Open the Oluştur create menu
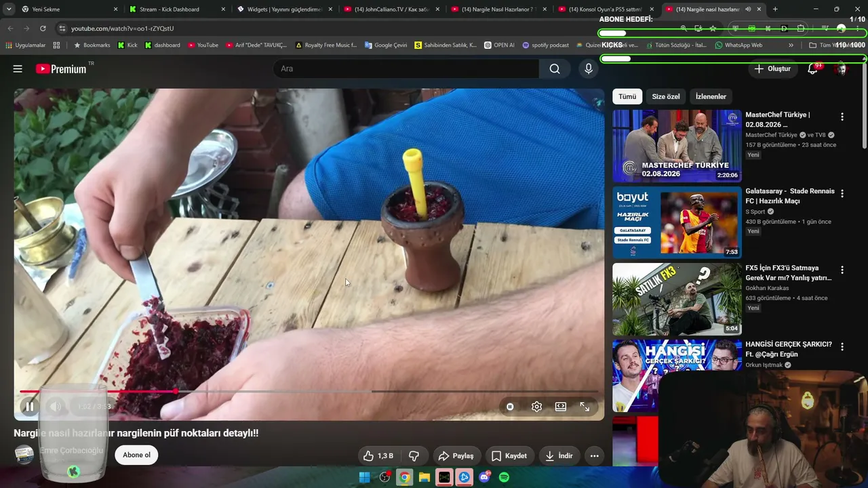 [x=773, y=68]
